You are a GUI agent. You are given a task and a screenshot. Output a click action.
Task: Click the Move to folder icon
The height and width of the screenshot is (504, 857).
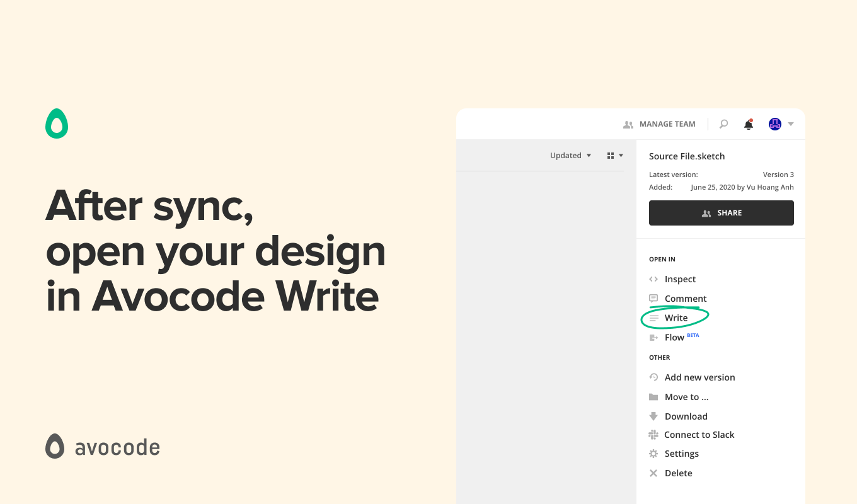point(653,397)
